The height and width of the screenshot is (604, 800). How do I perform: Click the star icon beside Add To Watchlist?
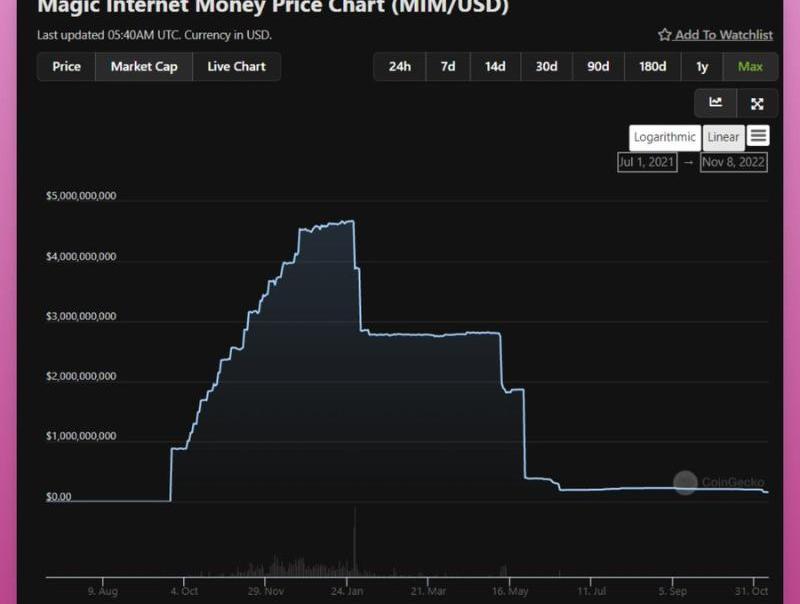point(664,35)
